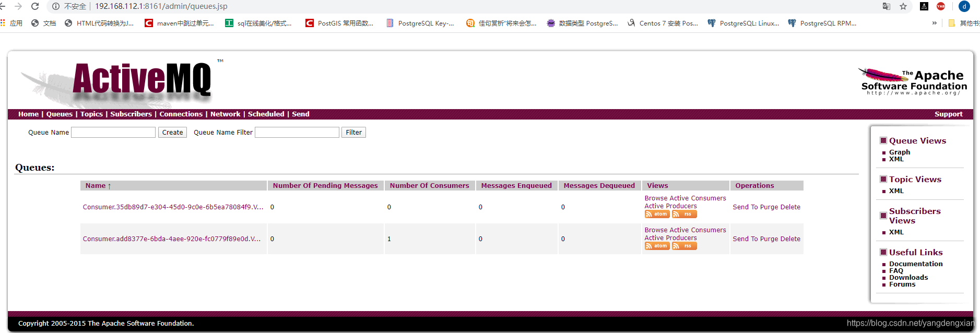Focus the Queue Name Filter input field
Screen dimensions: 980x333
pyautogui.click(x=297, y=133)
